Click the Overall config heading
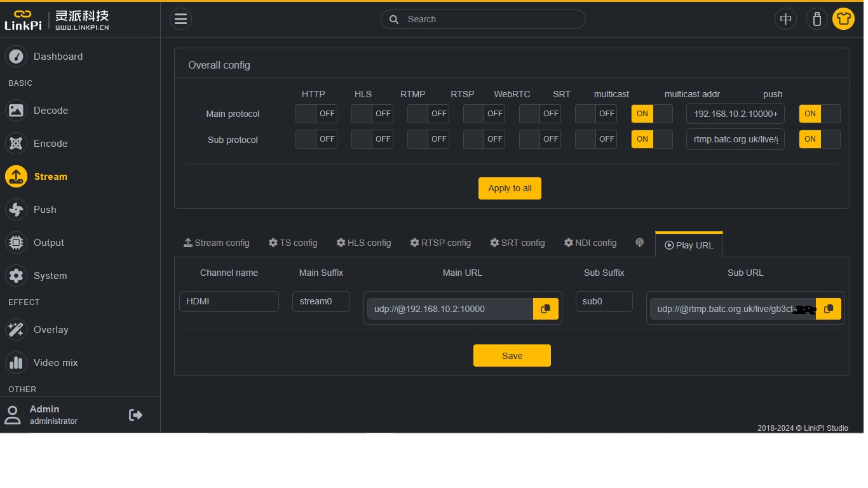The height and width of the screenshot is (488, 868). (219, 65)
